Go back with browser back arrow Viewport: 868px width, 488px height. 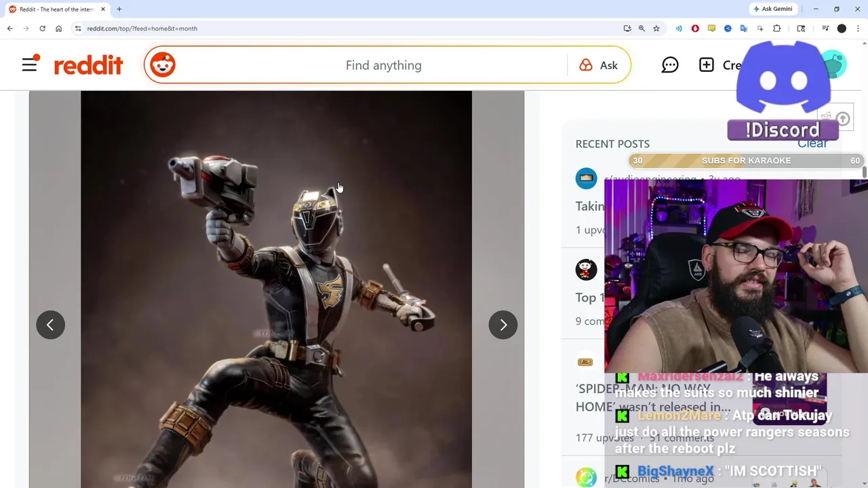pyautogui.click(x=9, y=28)
